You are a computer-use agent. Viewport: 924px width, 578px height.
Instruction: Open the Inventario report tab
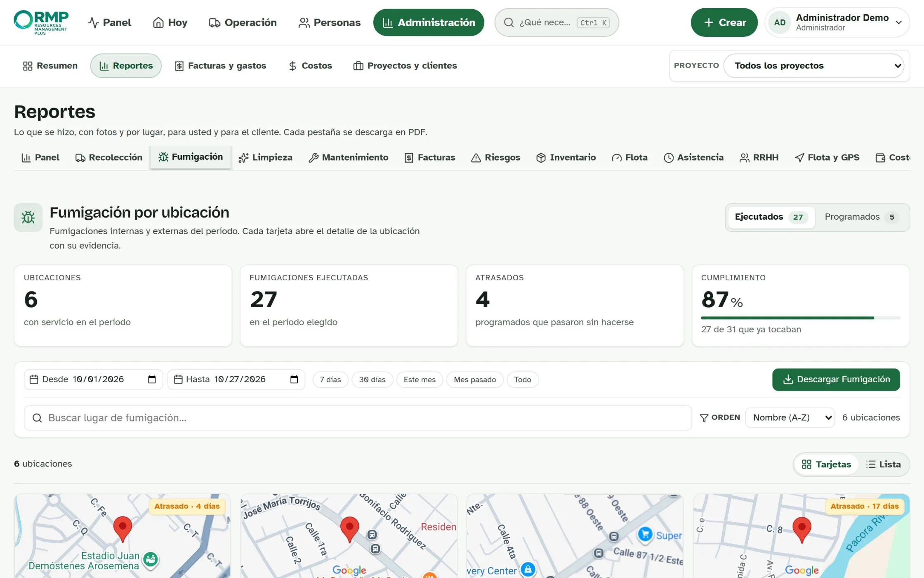pyautogui.click(x=566, y=157)
